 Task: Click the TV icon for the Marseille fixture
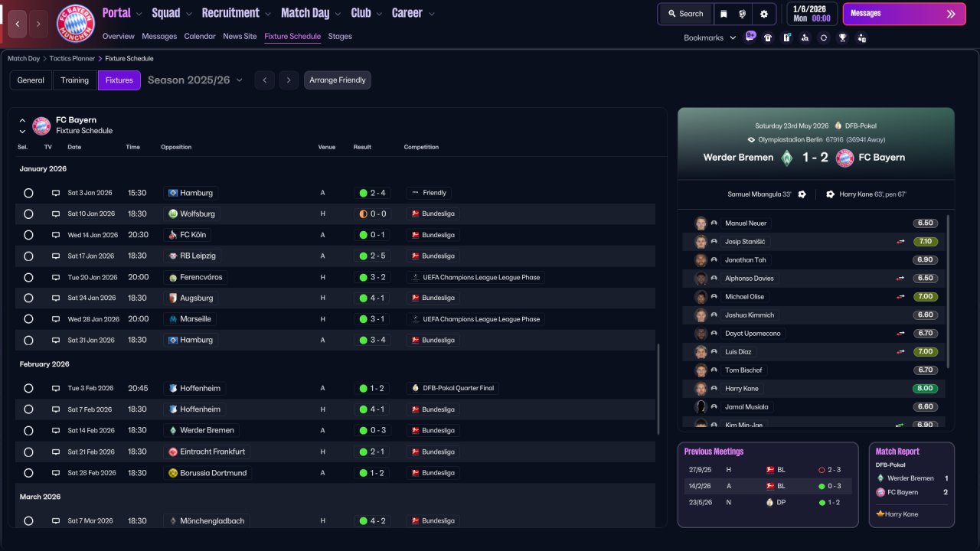pyautogui.click(x=56, y=319)
